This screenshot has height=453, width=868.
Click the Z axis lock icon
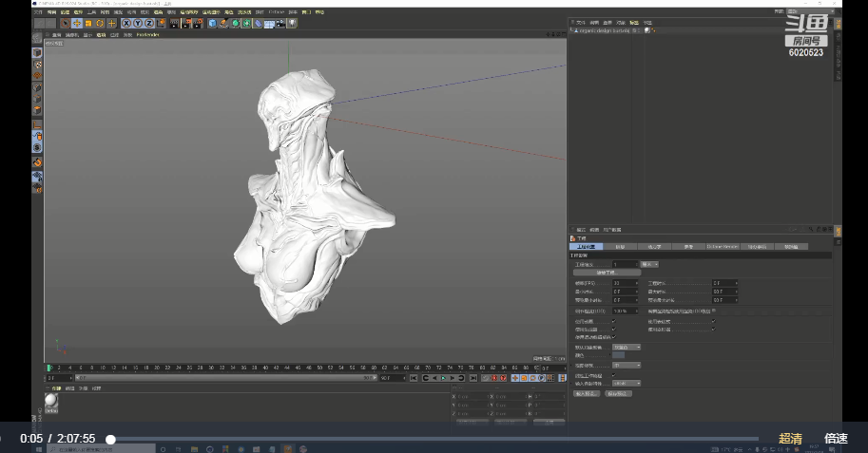click(x=147, y=23)
